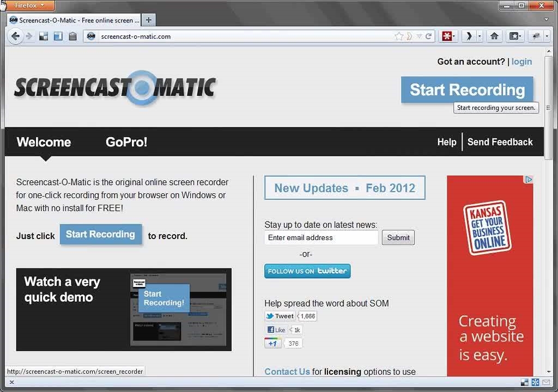Click the envelope icon in status bar
Image resolution: width=558 pixels, height=392 pixels.
(546, 382)
